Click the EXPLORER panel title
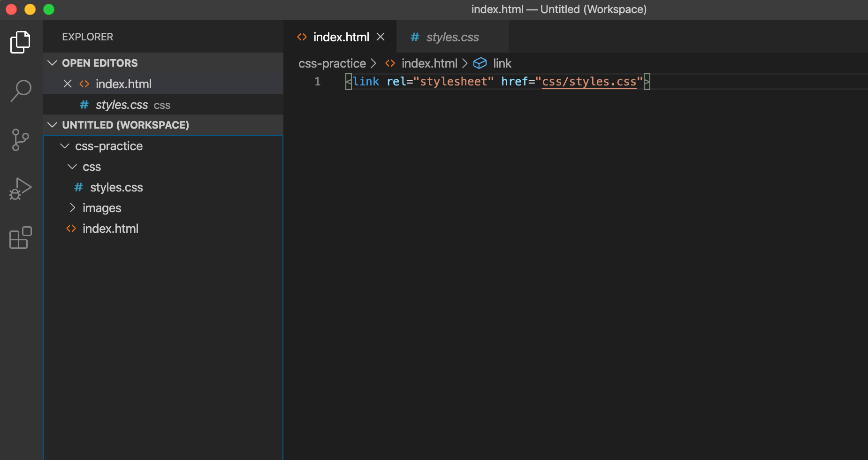The image size is (868, 460). [87, 37]
